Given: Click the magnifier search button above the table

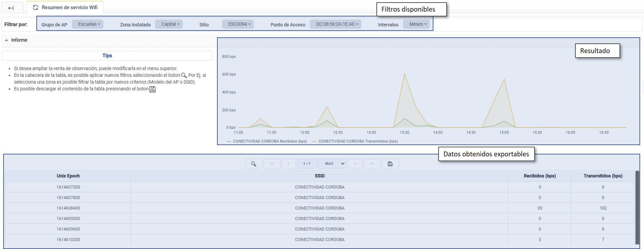Looking at the screenshot, I should pos(254,164).
